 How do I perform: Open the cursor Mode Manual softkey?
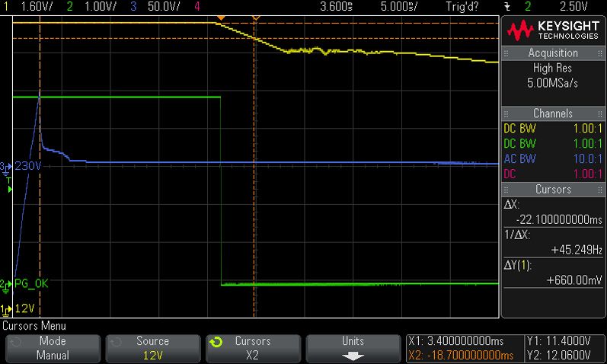53,348
